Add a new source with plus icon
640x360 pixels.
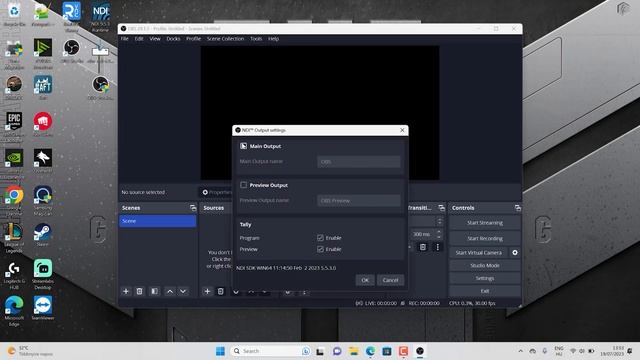point(207,291)
